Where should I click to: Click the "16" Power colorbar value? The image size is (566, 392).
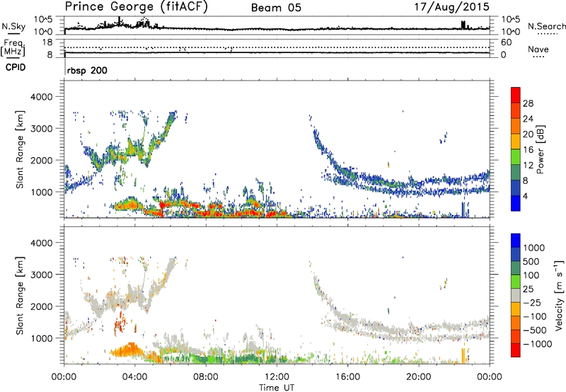click(x=528, y=150)
